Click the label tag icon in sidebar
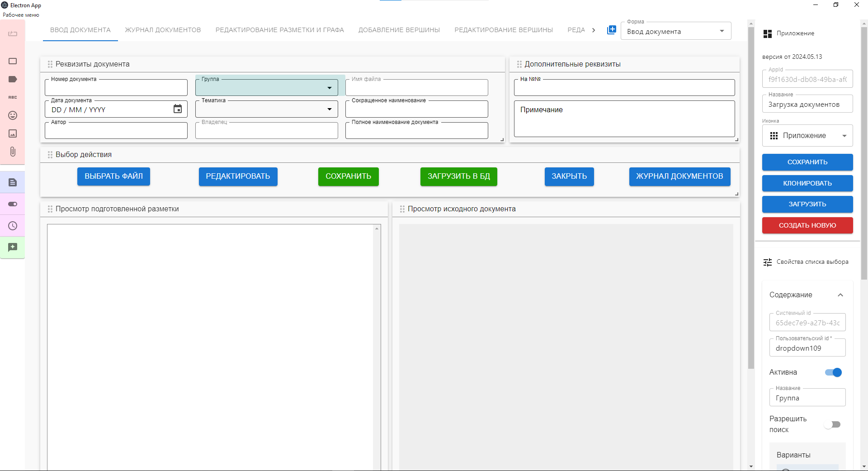 tap(13, 79)
